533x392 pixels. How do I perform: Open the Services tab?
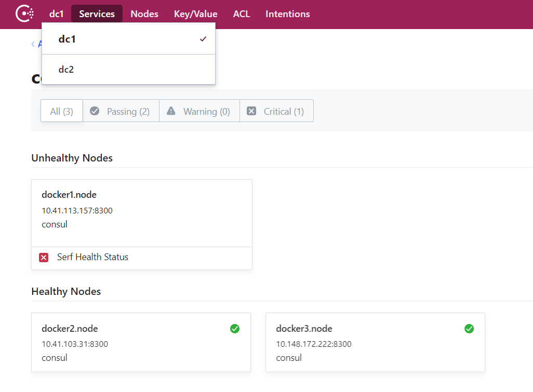point(97,14)
